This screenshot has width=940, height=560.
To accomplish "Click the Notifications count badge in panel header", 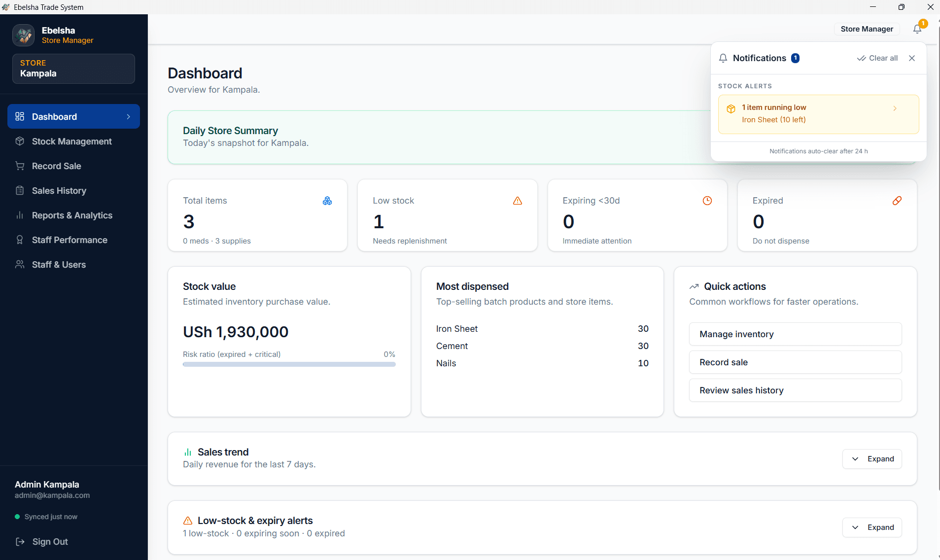I will (795, 58).
